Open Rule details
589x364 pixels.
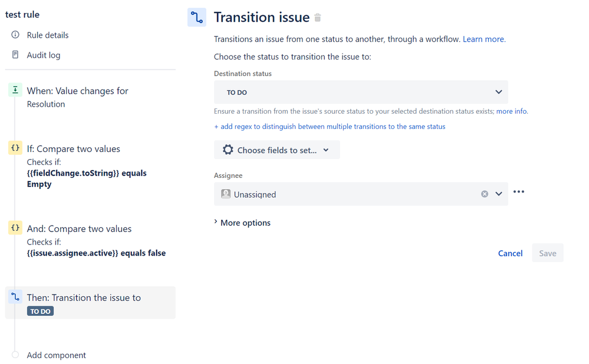[48, 35]
